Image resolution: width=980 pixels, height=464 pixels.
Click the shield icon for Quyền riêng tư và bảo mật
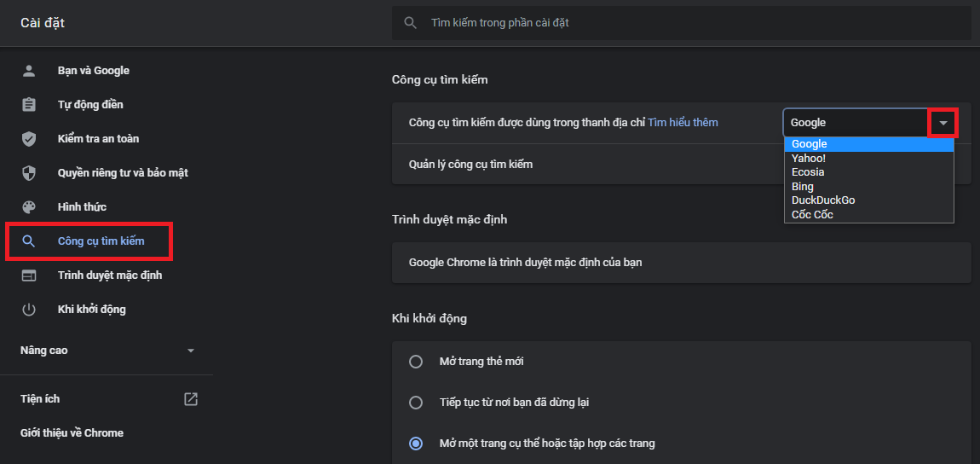coord(29,173)
